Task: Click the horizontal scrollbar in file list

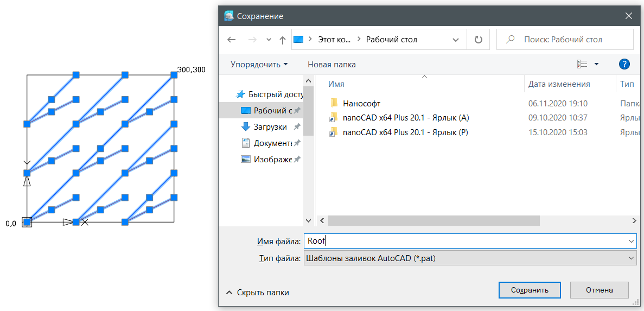Action: tap(434, 221)
